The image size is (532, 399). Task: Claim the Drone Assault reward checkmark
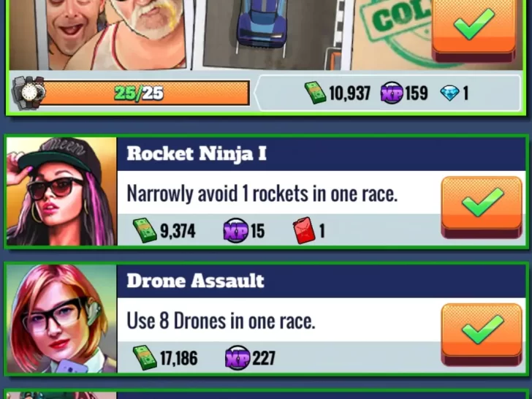pos(482,335)
